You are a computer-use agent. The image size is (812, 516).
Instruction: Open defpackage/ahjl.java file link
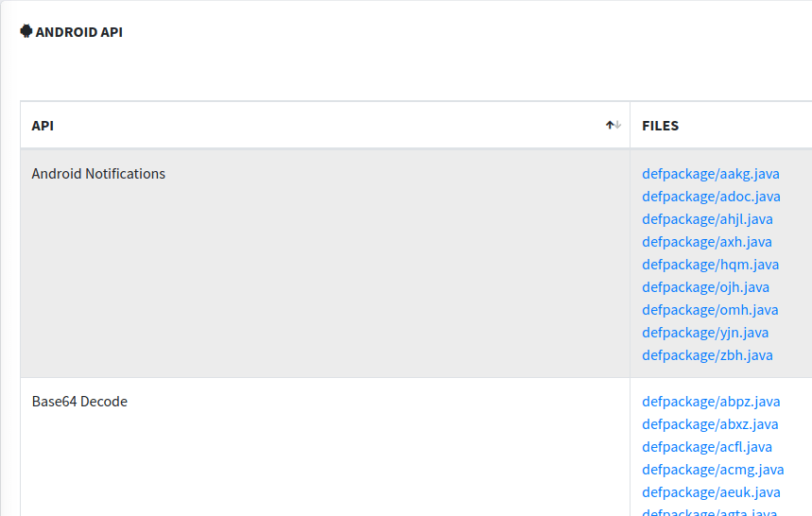point(707,219)
